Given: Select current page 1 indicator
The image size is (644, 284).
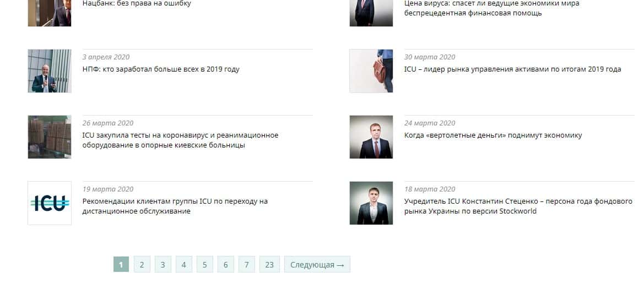Looking at the screenshot, I should click(x=121, y=265).
